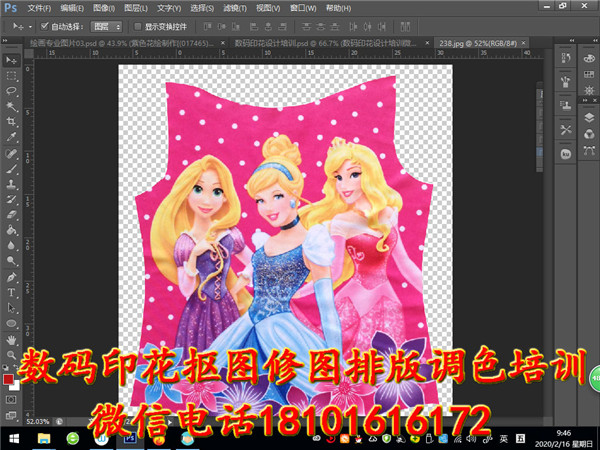Click the red foreground color swatch
Screen dimensions: 600x450
8,379
